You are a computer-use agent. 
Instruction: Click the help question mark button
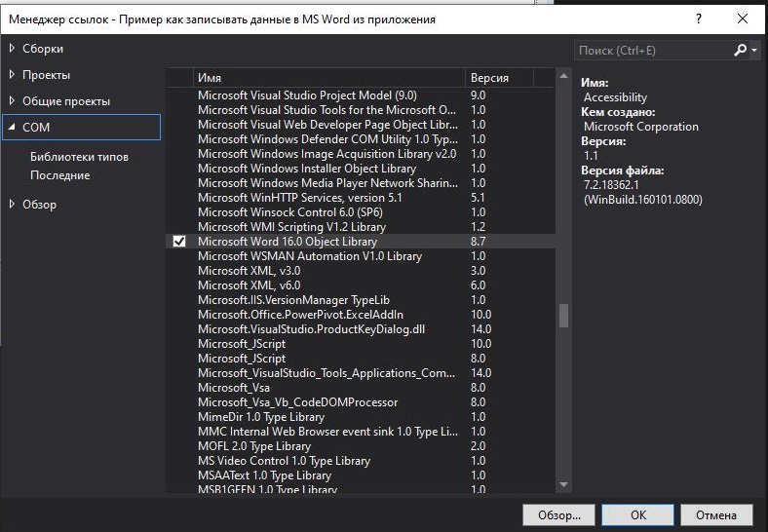coord(699,19)
